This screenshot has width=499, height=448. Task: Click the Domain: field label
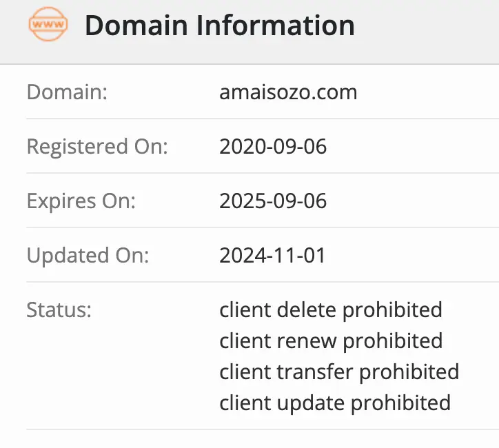[67, 92]
